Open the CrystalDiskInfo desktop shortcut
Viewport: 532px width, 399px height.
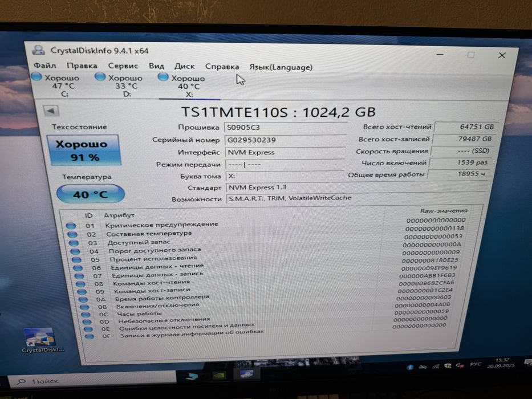(42, 341)
